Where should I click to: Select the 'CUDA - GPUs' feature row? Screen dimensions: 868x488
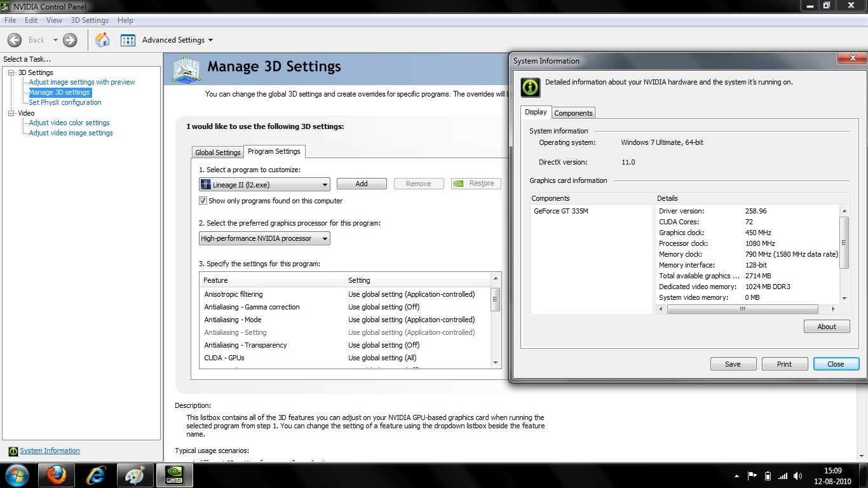pos(345,358)
